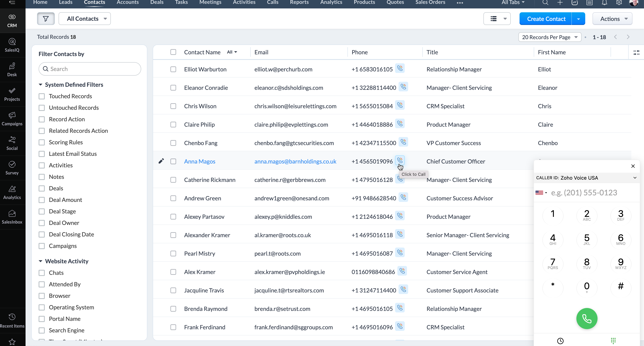Select the Campaigns icon in the left sidebar
The image size is (644, 346).
[x=12, y=119]
